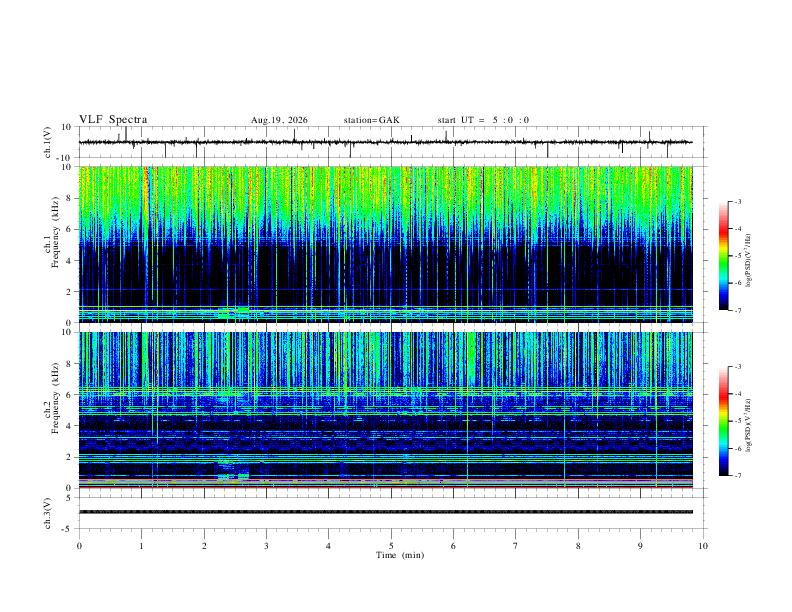The image size is (792, 612).
Task: Click the lower PSD color scale bar
Action: pyautogui.click(x=723, y=421)
